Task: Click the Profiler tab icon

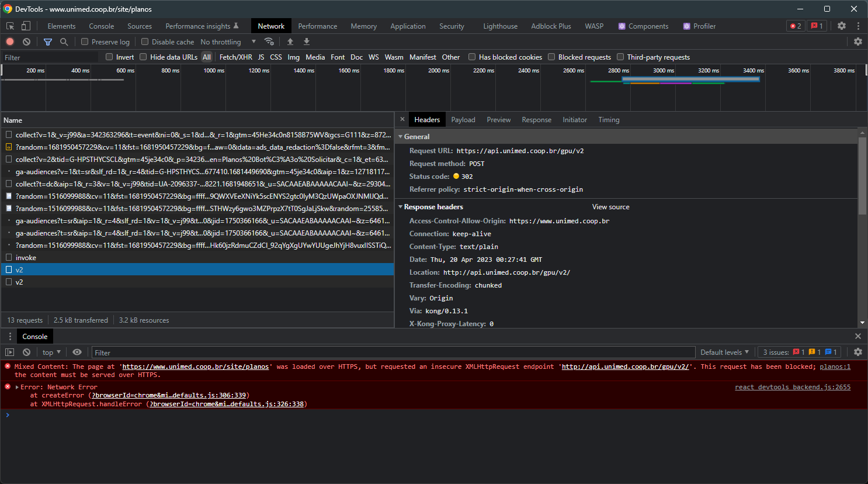Action: (x=687, y=26)
